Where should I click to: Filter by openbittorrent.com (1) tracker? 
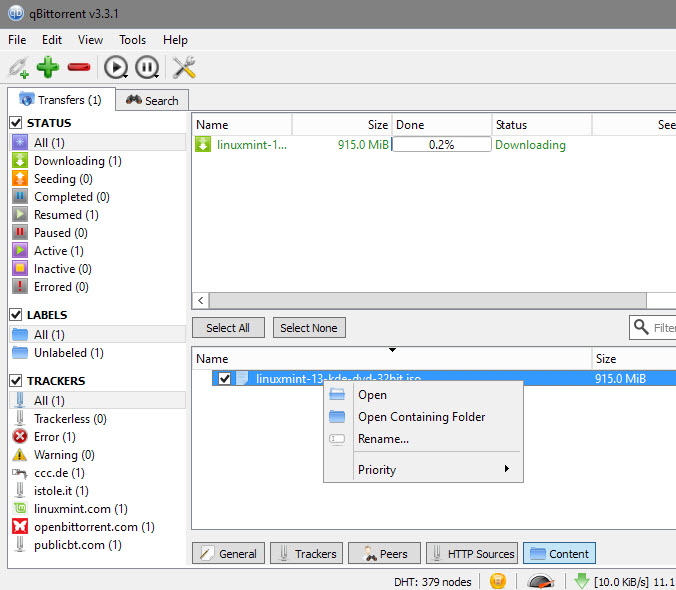(x=94, y=527)
